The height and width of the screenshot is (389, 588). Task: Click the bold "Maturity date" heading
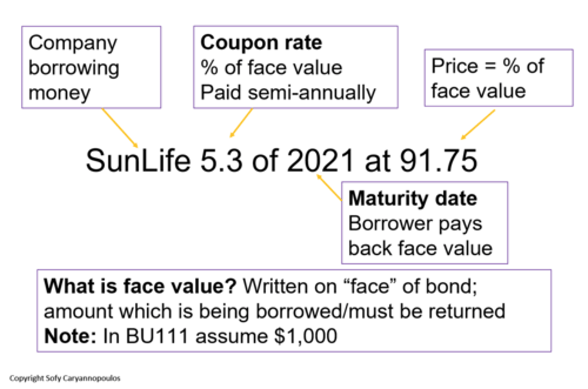[x=412, y=198]
